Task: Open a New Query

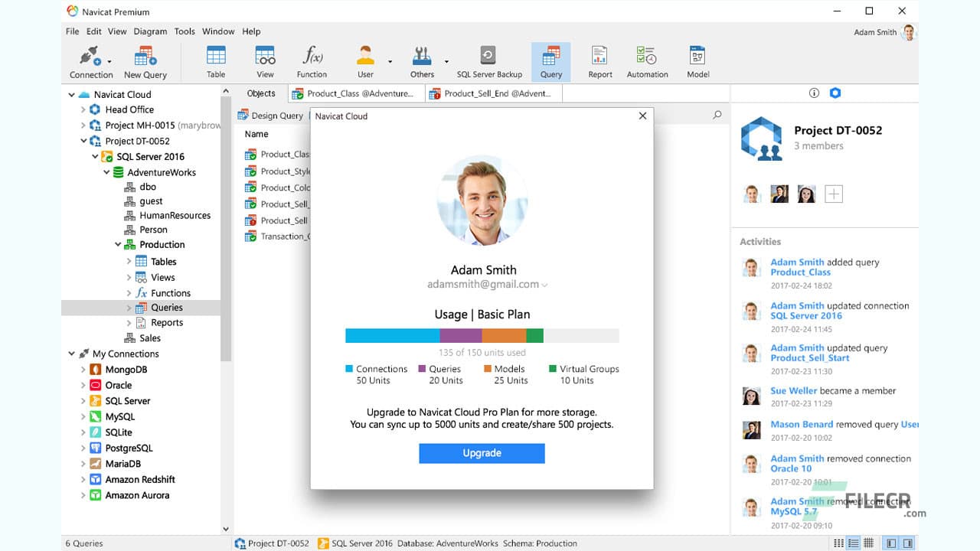Action: (x=145, y=61)
